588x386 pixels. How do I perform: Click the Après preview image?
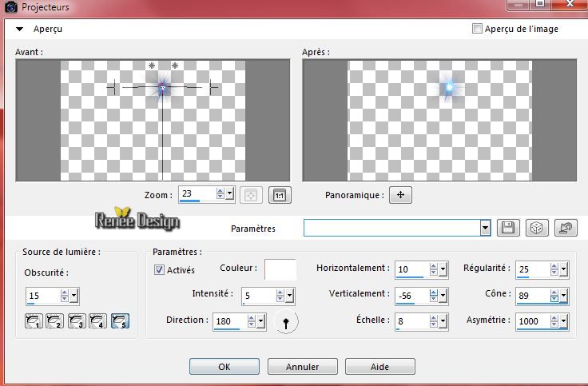[439, 121]
